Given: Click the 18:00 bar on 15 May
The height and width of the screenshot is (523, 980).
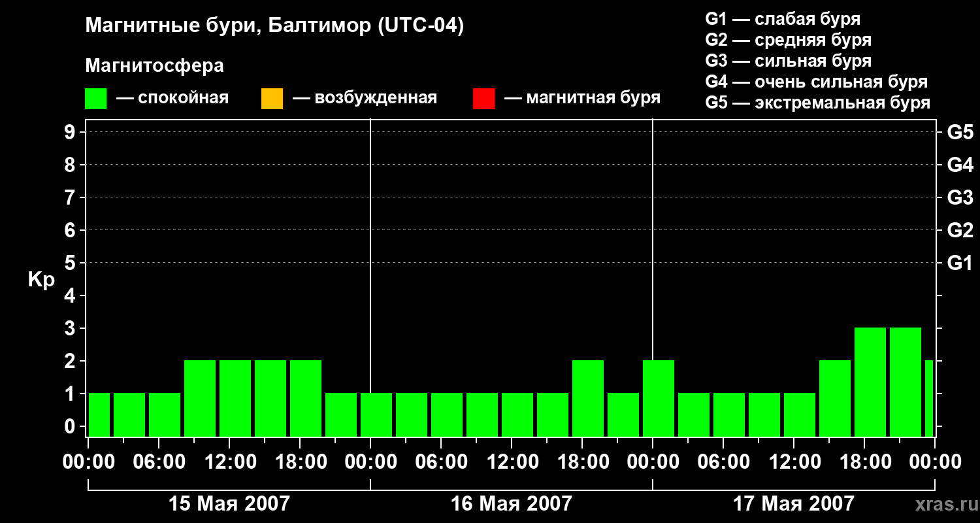Looking at the screenshot, I should (306, 398).
